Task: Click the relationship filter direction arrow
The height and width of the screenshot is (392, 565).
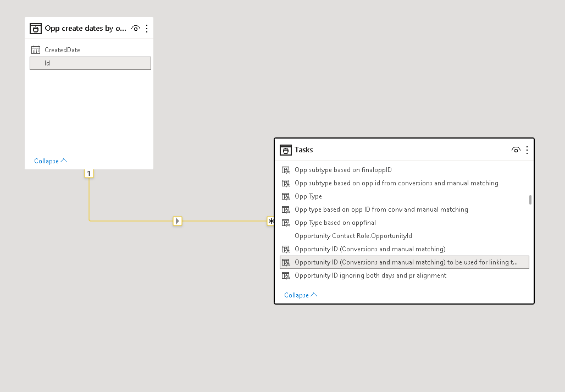Action: 178,221
